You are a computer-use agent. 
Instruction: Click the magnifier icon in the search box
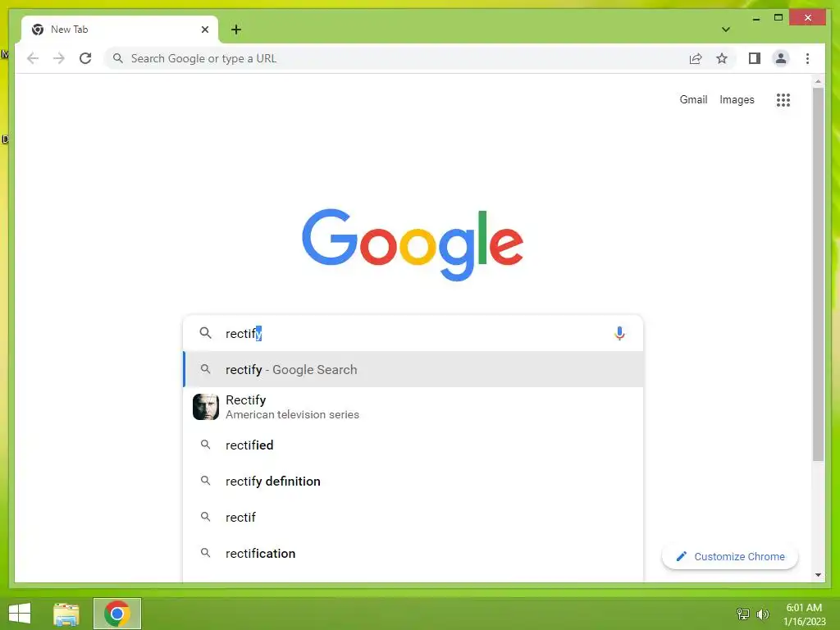(205, 333)
